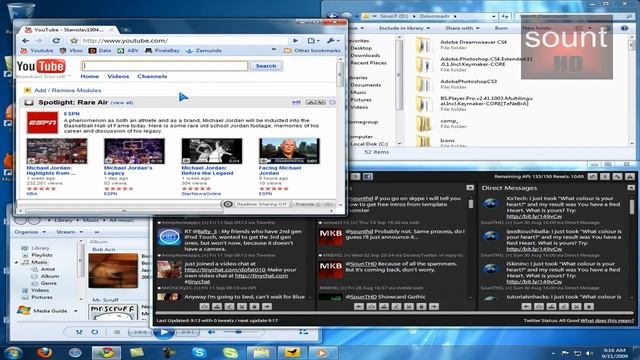Switch Media Player to Now Playing view
Screen dimensions: 640x360
[x=303, y=332]
